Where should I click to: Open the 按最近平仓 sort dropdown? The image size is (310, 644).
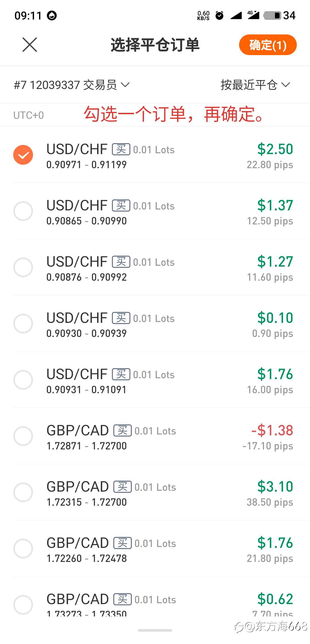pyautogui.click(x=255, y=85)
